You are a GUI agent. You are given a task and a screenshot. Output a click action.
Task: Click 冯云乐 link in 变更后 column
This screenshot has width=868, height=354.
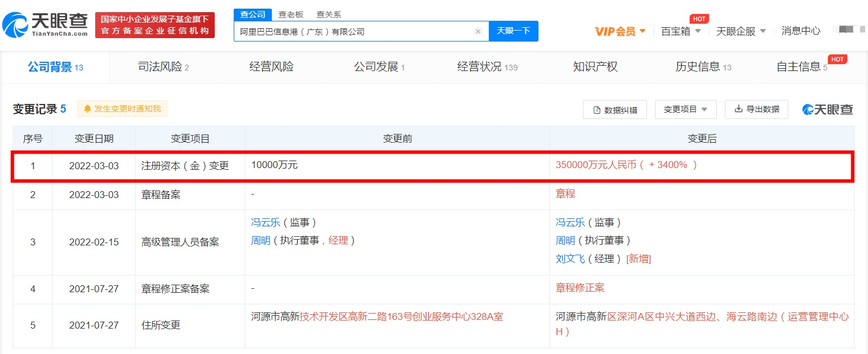point(570,222)
